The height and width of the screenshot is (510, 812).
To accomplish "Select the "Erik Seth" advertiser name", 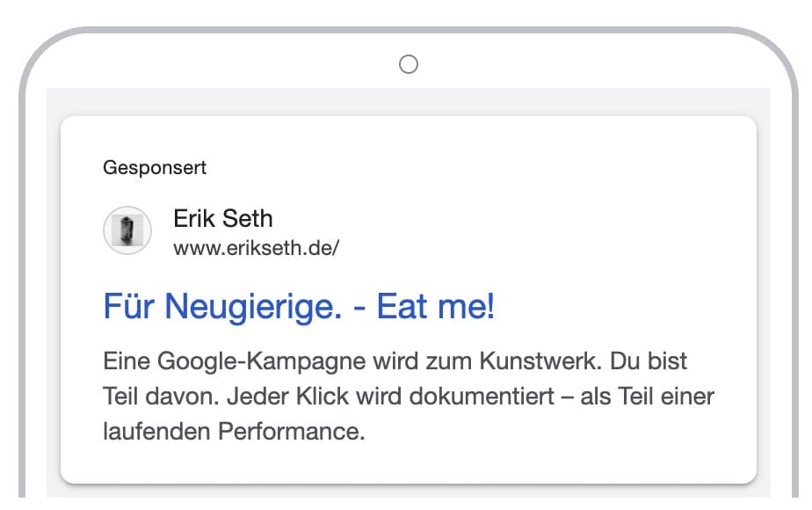I will (223, 217).
